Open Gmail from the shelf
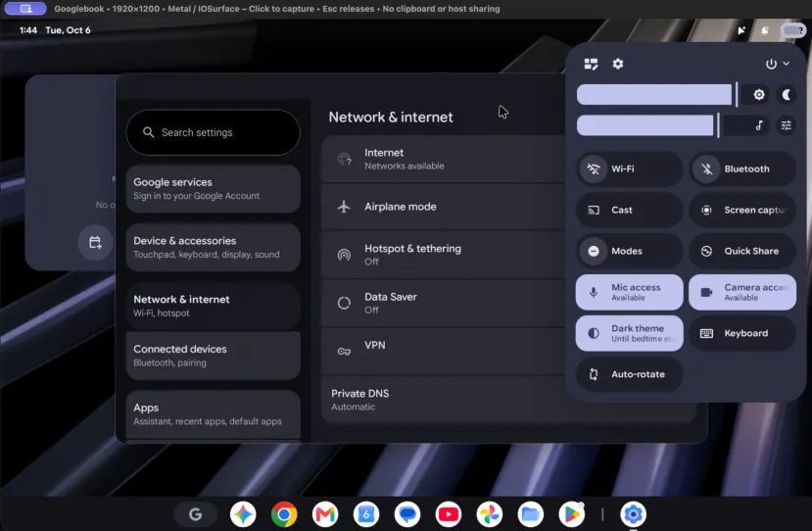 coord(325,514)
